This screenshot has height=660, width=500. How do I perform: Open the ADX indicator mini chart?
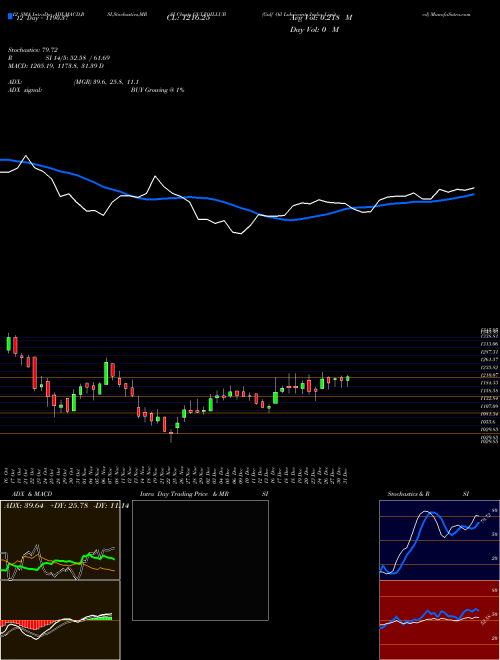pyautogui.click(x=60, y=540)
